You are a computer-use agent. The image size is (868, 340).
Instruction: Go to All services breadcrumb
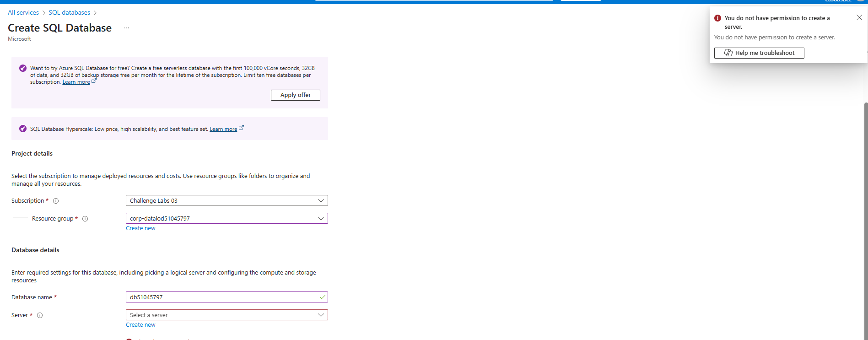coord(23,12)
